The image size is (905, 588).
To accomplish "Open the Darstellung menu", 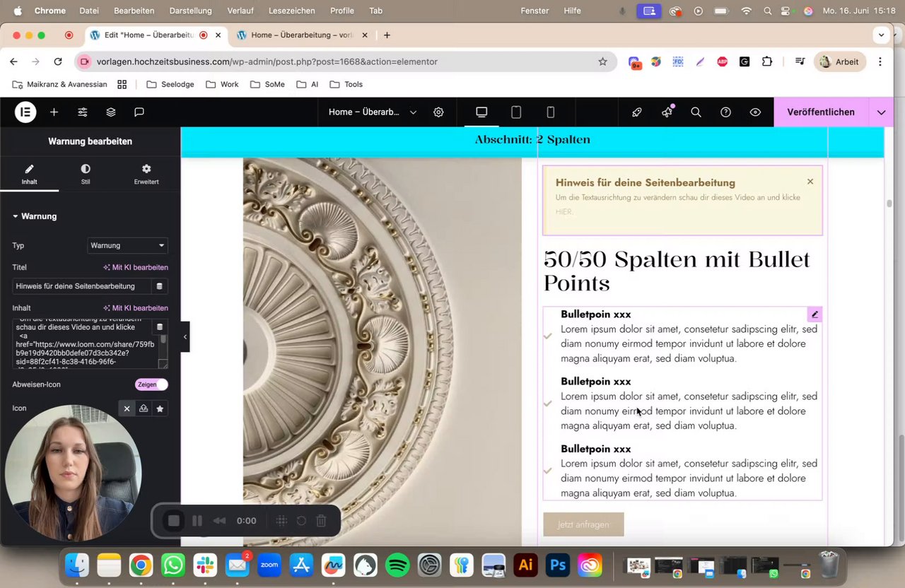I will [190, 11].
